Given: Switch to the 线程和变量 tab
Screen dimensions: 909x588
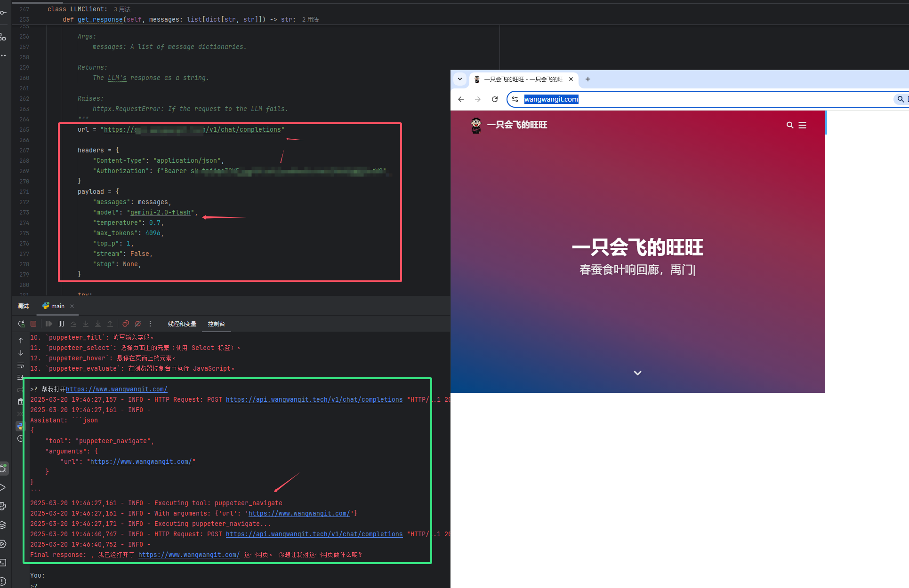Looking at the screenshot, I should click(182, 324).
